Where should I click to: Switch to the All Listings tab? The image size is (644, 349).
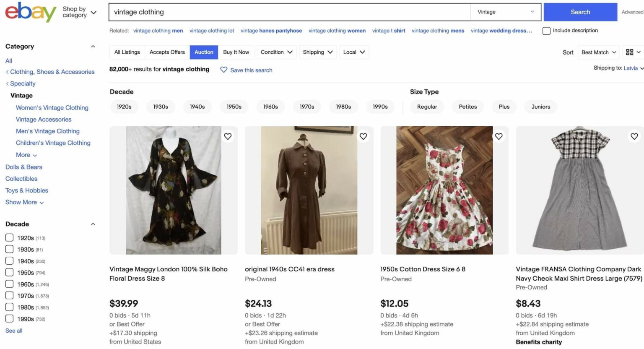click(x=127, y=52)
